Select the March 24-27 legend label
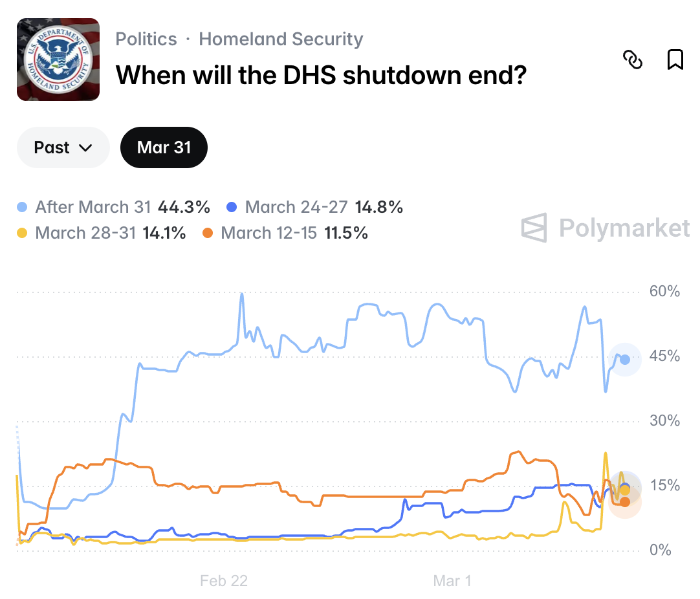 pos(297,208)
